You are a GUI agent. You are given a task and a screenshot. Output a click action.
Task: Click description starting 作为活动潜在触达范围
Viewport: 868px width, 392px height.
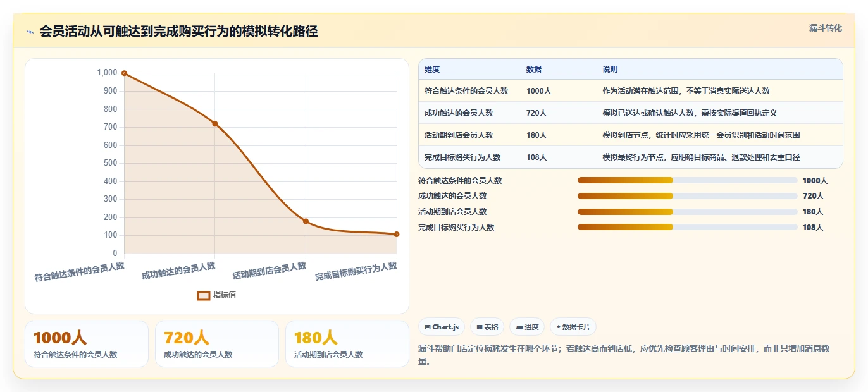point(686,91)
